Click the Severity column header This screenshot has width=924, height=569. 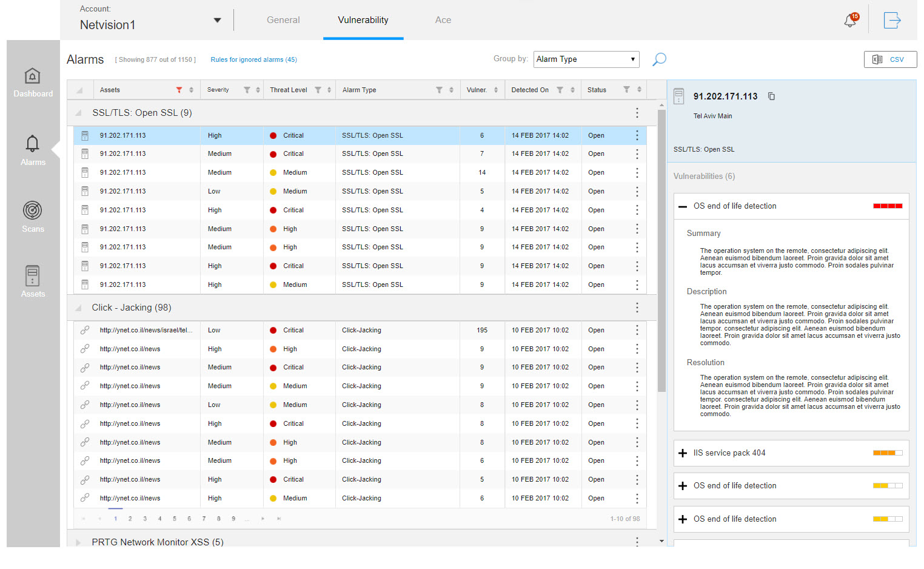tap(218, 90)
